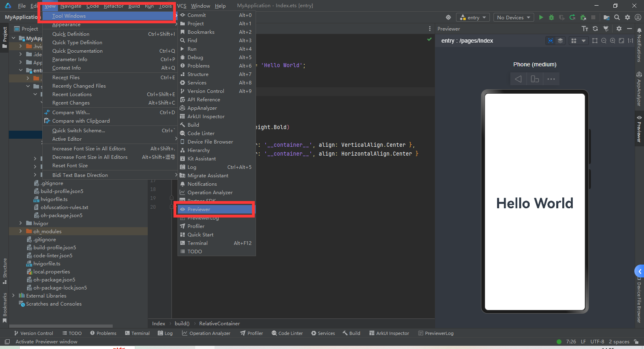
Task: Open Operation Analyzer bottom tool button
Action: click(206, 333)
